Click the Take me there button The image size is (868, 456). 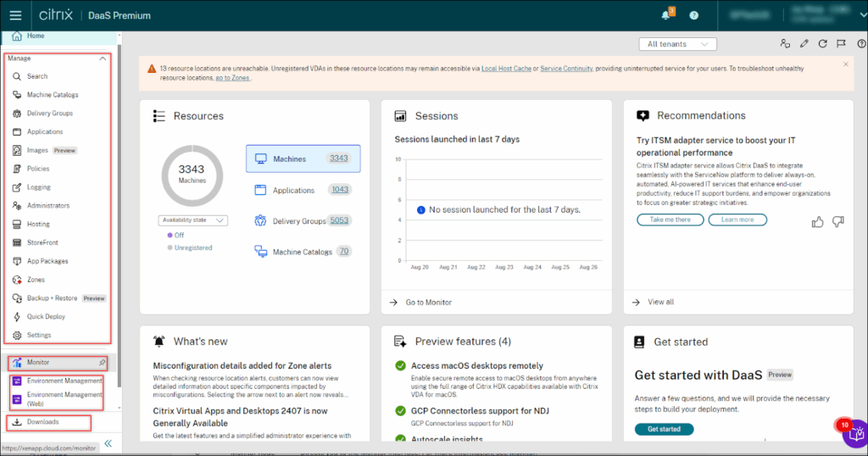coord(670,220)
